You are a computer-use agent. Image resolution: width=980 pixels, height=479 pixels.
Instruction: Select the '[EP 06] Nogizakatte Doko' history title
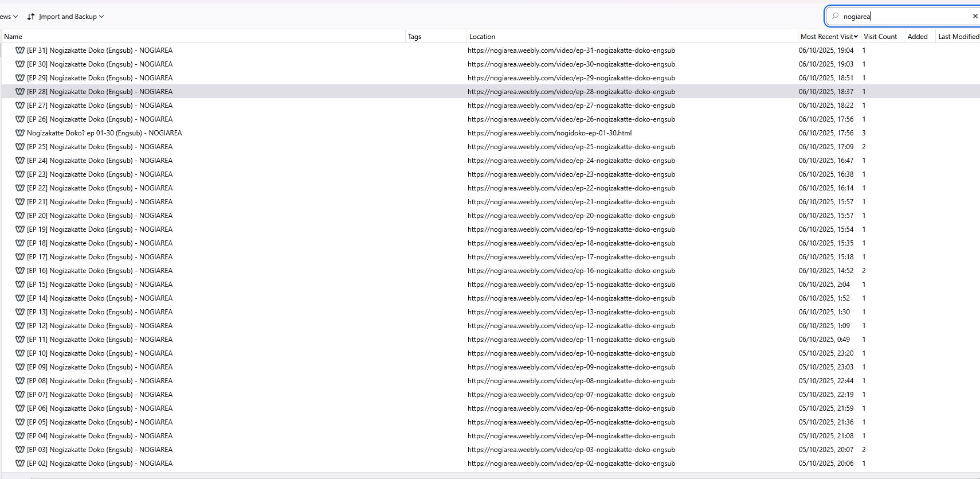pyautogui.click(x=100, y=408)
